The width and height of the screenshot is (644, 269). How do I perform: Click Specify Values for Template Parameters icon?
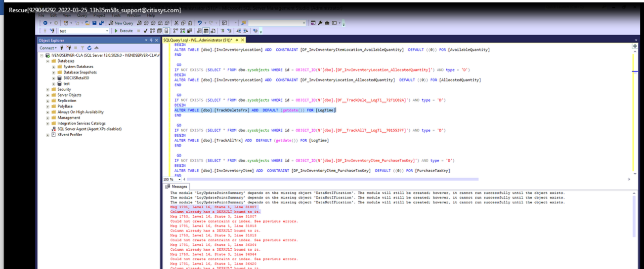pos(255,31)
